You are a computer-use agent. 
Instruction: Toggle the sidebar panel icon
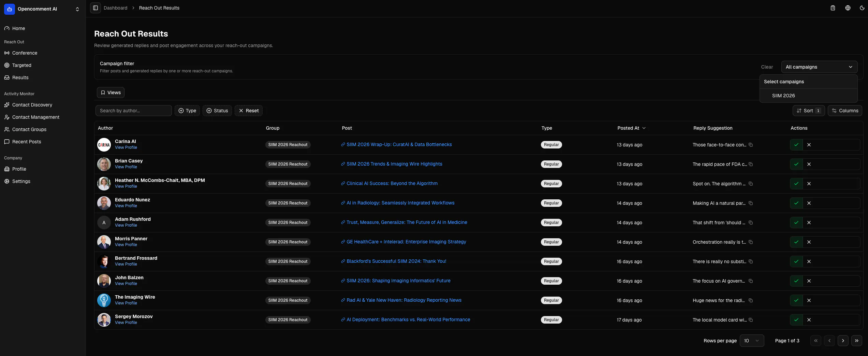(95, 8)
